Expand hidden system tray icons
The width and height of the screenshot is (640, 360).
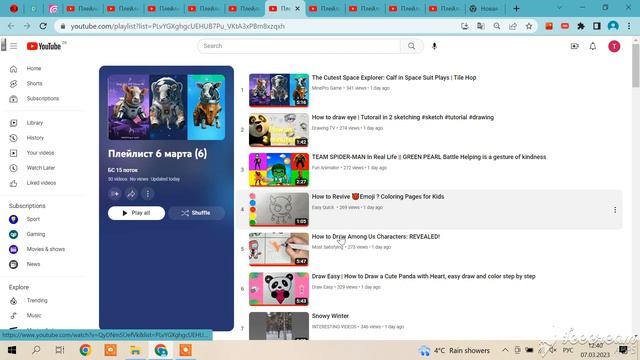tap(505, 350)
